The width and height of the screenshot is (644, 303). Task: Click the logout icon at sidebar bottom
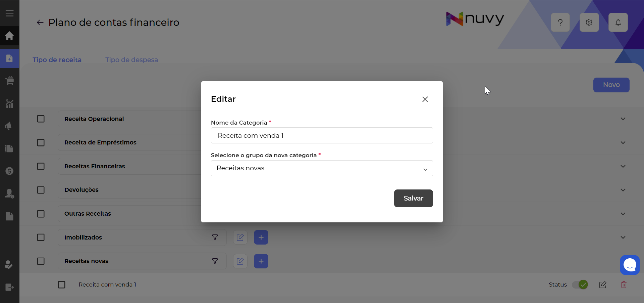9,288
